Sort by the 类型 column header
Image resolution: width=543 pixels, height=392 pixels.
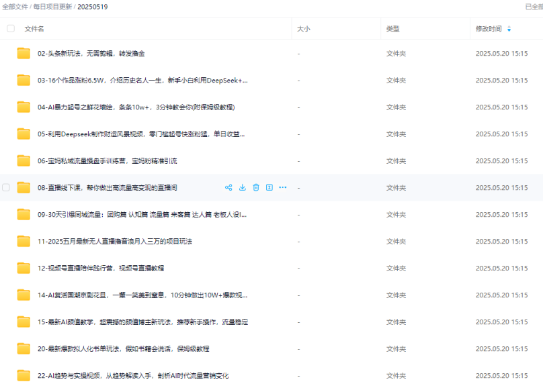click(392, 29)
